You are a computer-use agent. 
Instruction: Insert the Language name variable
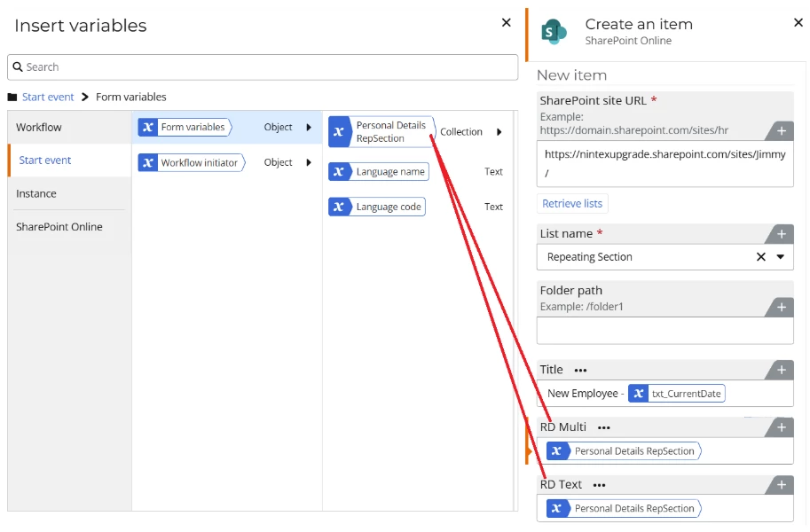click(x=379, y=171)
